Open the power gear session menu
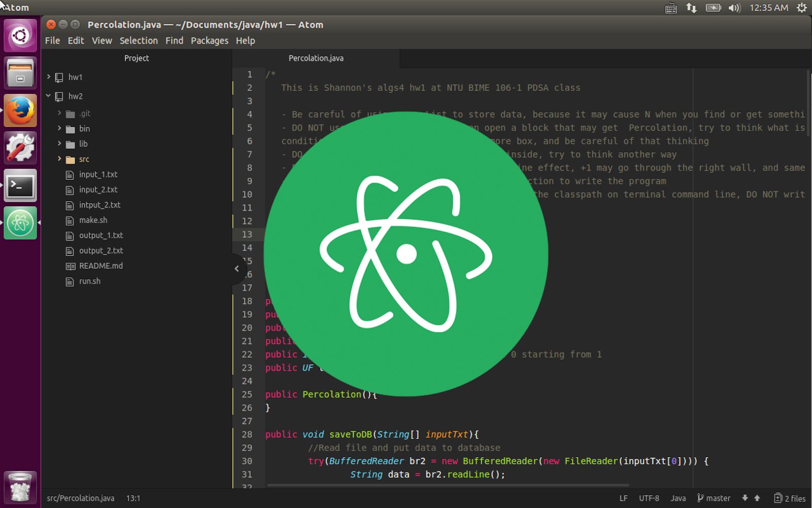This screenshot has width=812, height=508. tap(802, 8)
